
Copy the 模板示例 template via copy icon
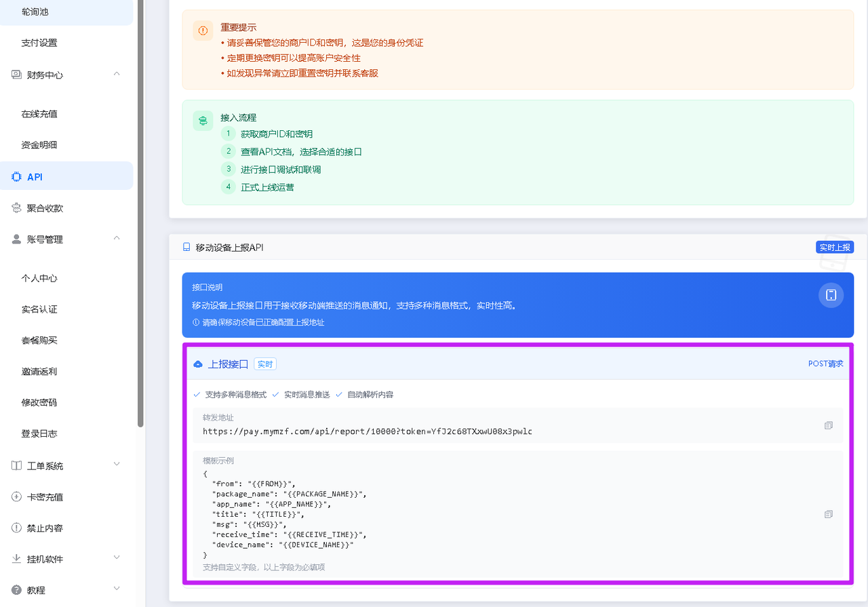pos(828,515)
